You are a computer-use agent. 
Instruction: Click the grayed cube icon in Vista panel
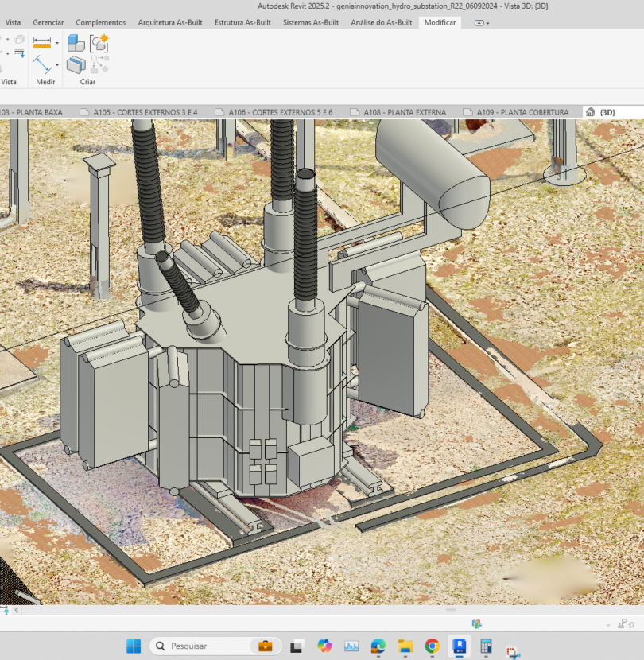click(x=19, y=39)
